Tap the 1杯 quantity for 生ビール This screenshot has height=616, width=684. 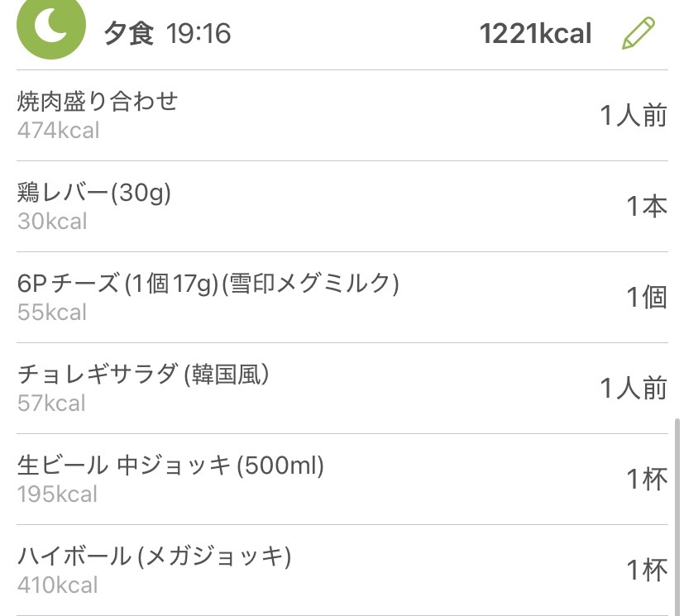(646, 480)
